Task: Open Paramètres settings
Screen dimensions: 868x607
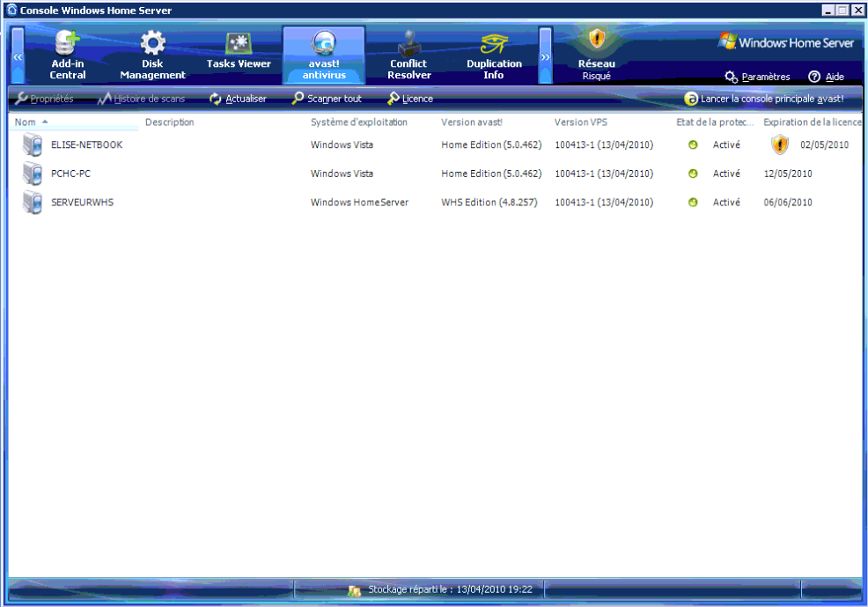Action: [766, 77]
